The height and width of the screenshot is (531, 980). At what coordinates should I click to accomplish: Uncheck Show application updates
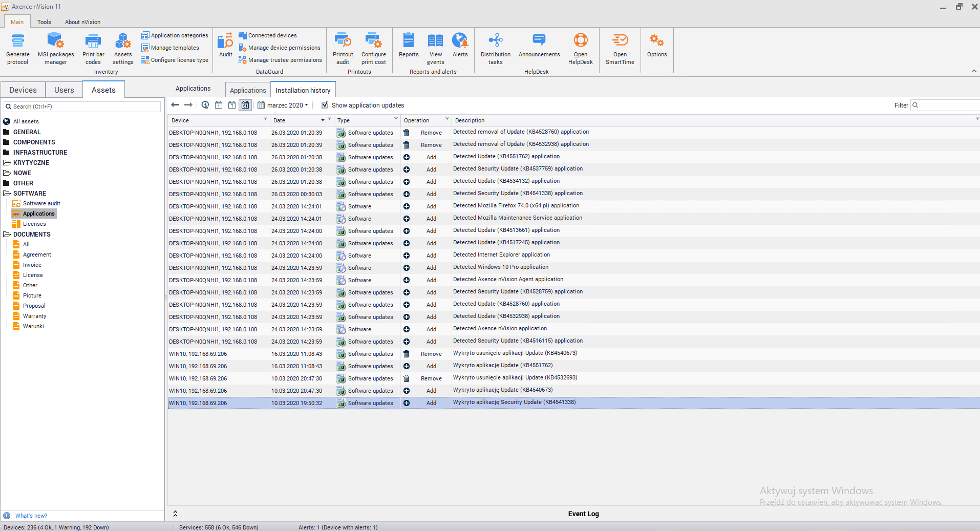point(325,105)
